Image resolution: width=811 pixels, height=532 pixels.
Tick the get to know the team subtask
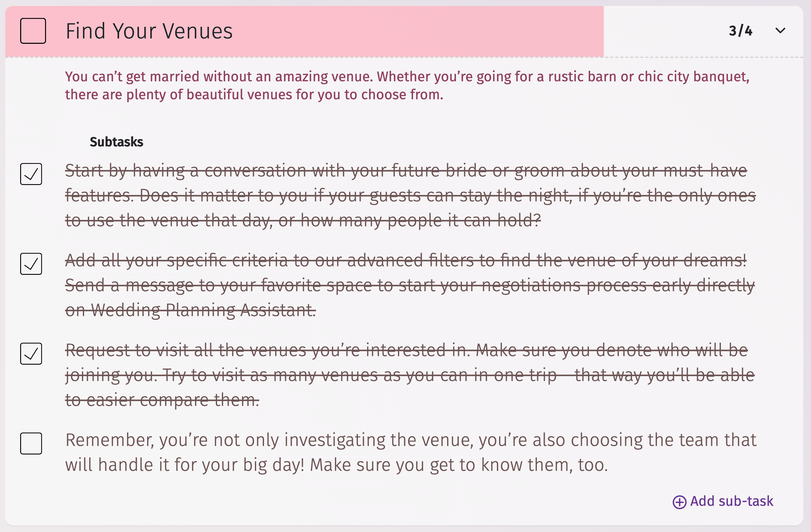[x=31, y=443]
